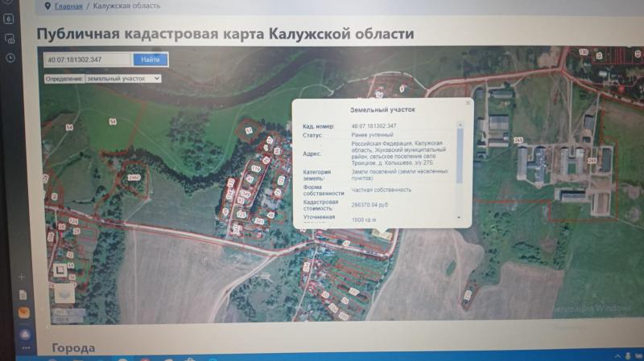Close the Земельный участок popup
The height and width of the screenshot is (361, 644).
tap(467, 103)
